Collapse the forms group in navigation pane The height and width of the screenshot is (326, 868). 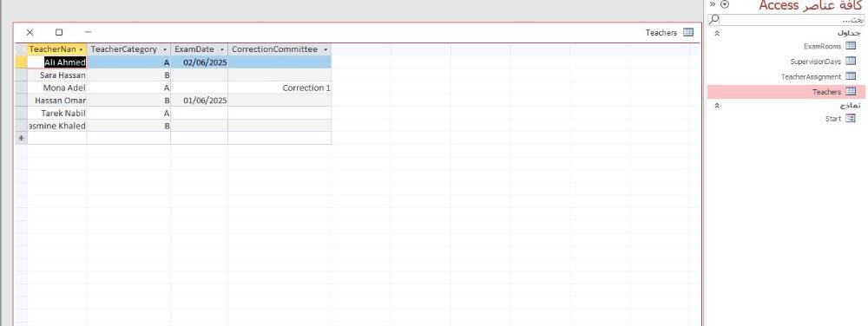717,105
